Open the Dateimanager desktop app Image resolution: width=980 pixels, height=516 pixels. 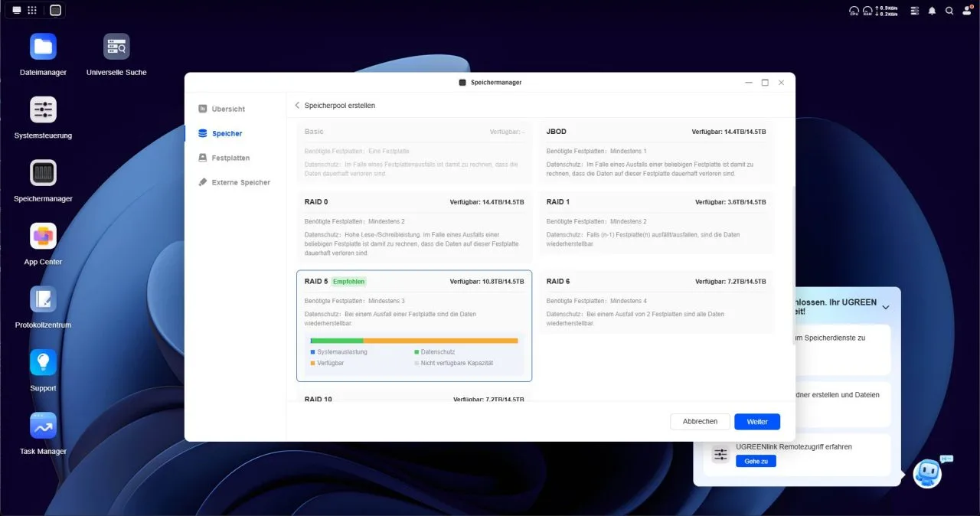coord(43,47)
